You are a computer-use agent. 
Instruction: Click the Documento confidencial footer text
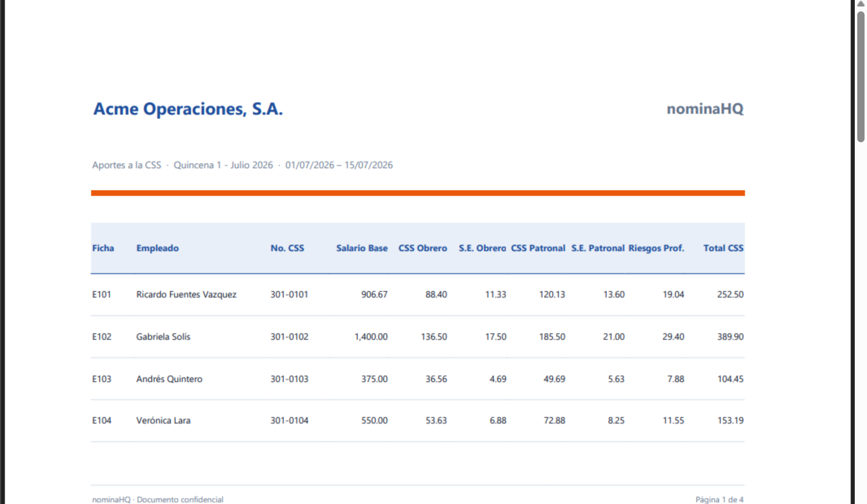coord(180,499)
